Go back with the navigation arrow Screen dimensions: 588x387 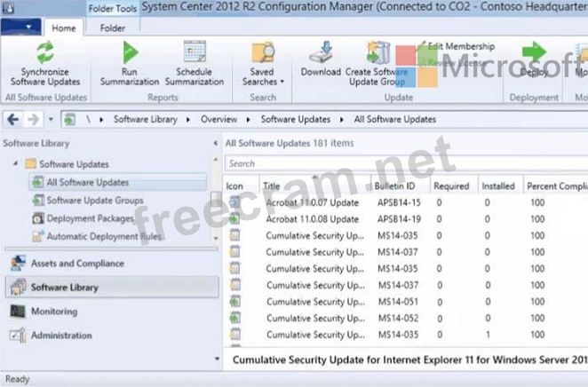tap(12, 120)
